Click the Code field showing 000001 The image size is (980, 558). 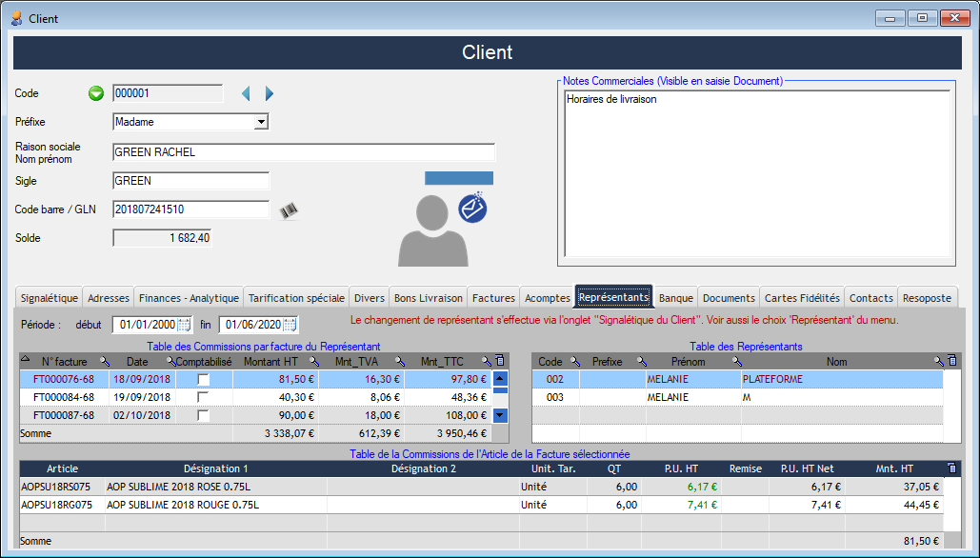[x=168, y=93]
